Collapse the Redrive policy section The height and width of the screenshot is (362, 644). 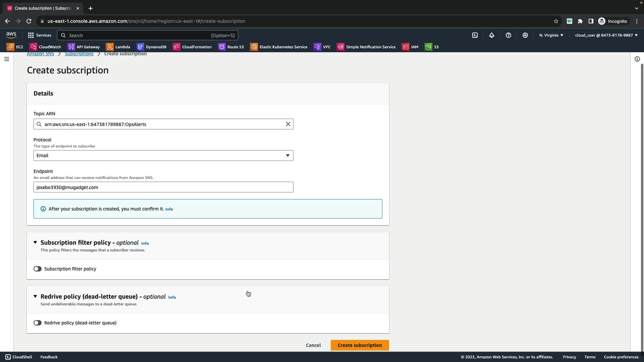[35, 296]
